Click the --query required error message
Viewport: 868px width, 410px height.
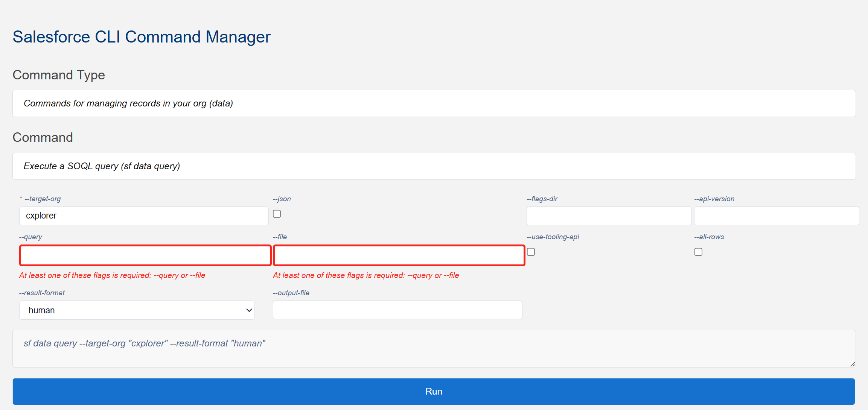pos(112,275)
